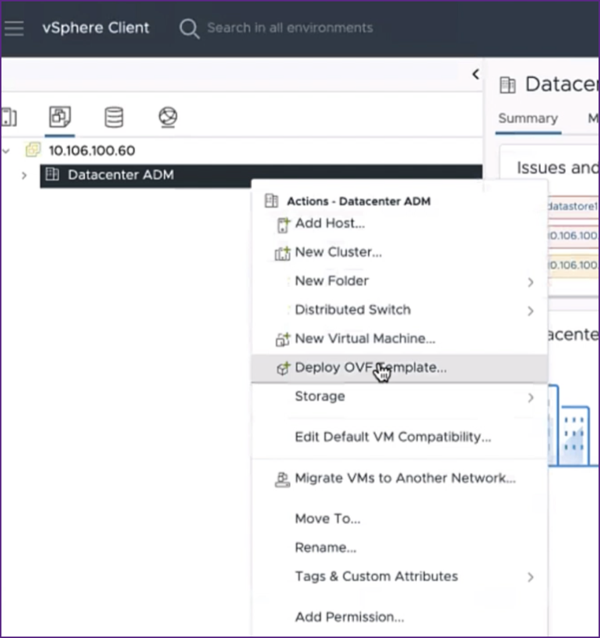600x638 pixels.
Task: Click the New Cluster icon
Action: 282,253
